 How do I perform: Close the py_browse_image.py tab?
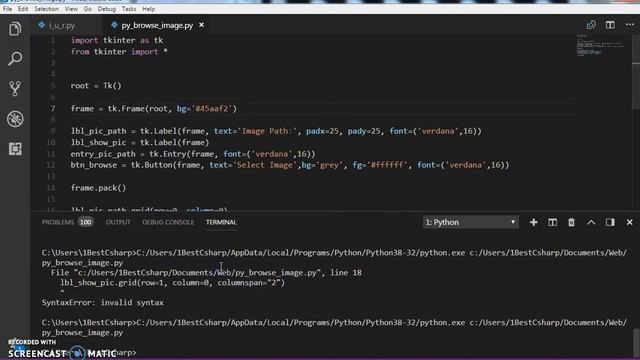[202, 25]
